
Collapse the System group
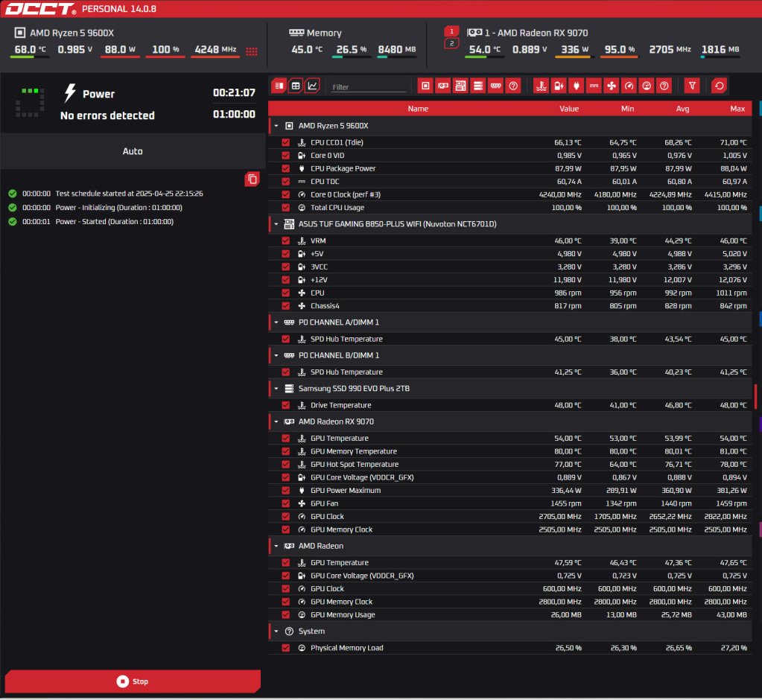(276, 631)
